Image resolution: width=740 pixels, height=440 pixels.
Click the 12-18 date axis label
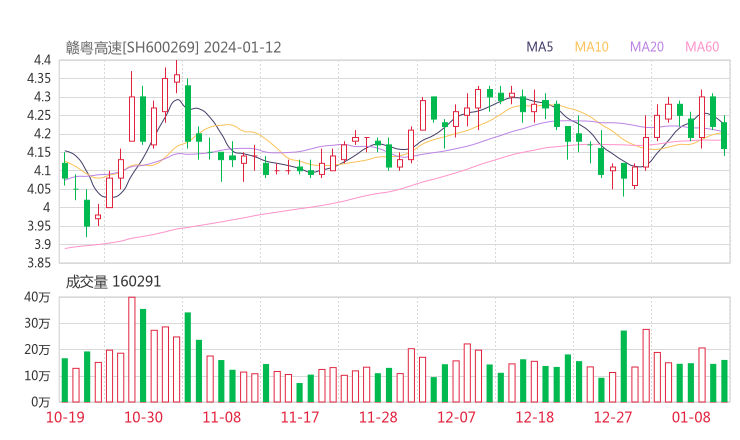click(534, 417)
